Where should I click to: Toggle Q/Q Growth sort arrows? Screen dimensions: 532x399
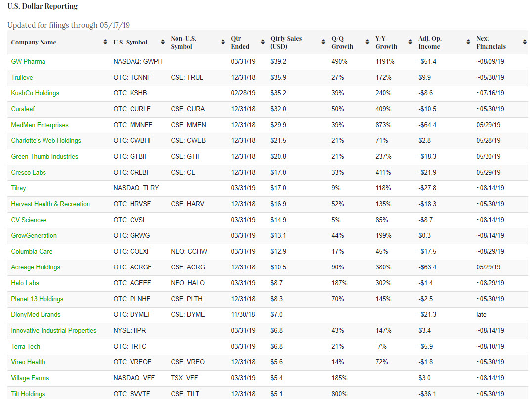pos(367,43)
